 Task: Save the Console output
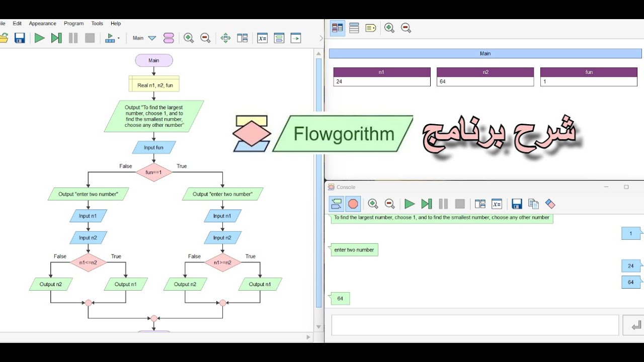click(x=517, y=204)
